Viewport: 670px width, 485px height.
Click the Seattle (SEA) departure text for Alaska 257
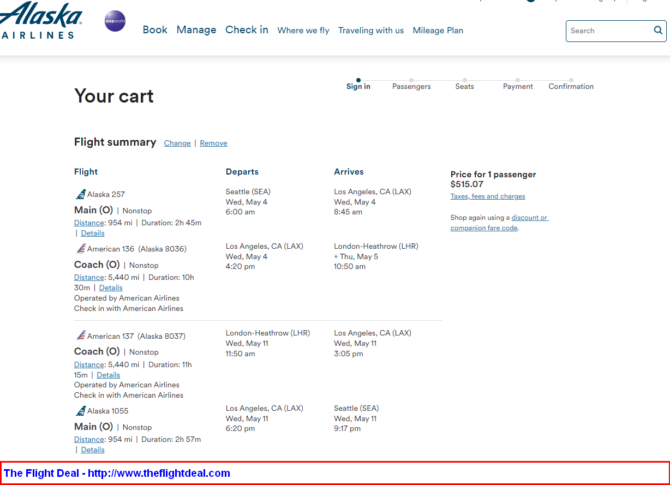(248, 192)
